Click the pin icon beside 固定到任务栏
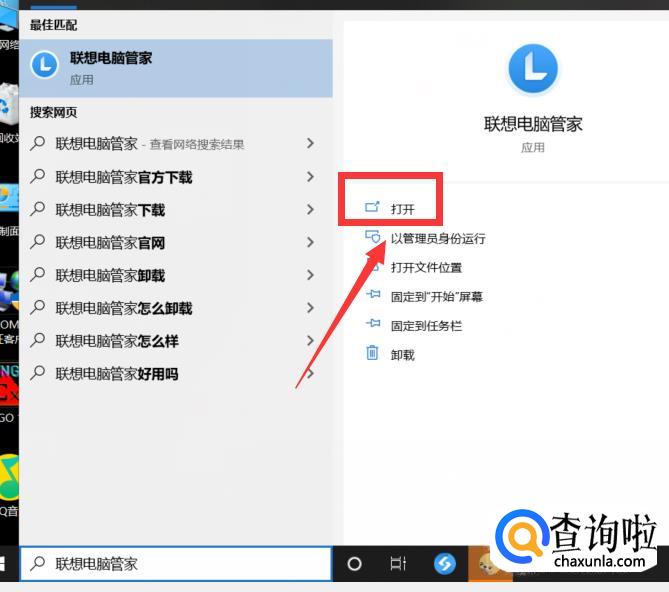 click(373, 323)
